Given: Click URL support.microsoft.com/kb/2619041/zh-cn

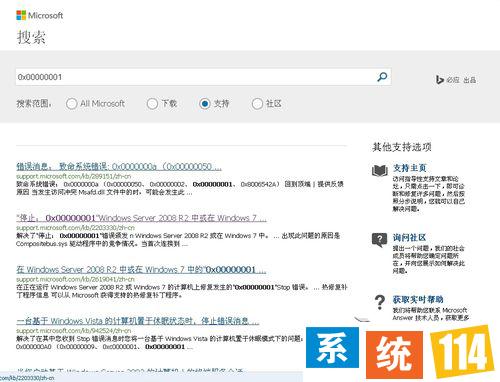Looking at the screenshot, I should pos(75,279).
